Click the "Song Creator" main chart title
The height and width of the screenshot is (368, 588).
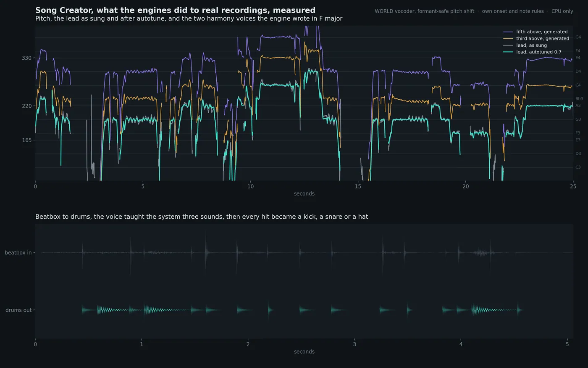pos(175,10)
